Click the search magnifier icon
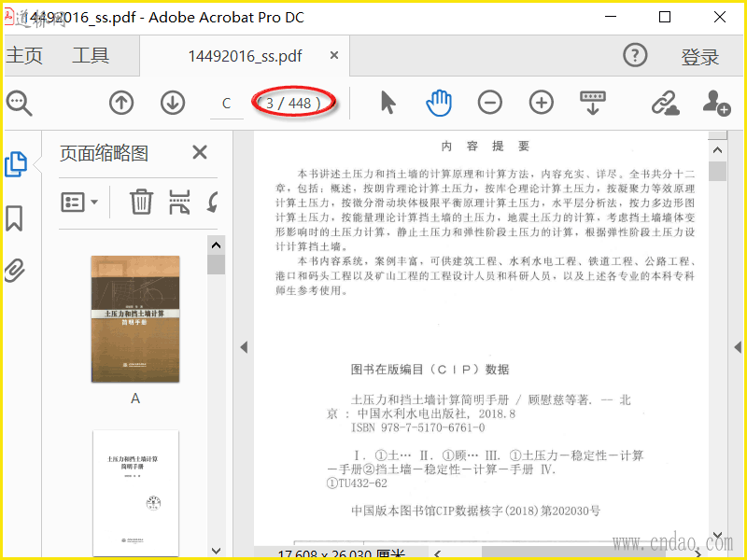The height and width of the screenshot is (560, 747). click(x=19, y=103)
